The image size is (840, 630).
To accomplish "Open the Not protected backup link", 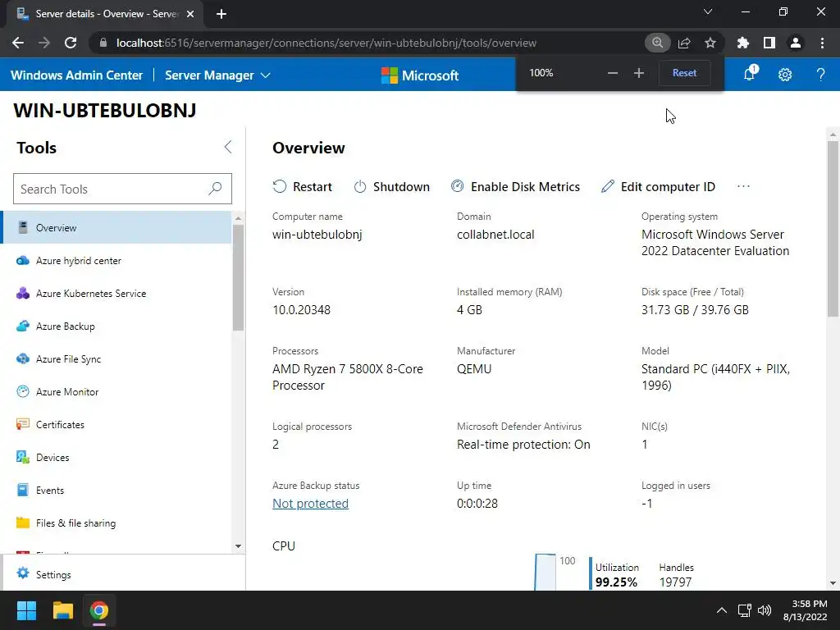I will [x=310, y=504].
